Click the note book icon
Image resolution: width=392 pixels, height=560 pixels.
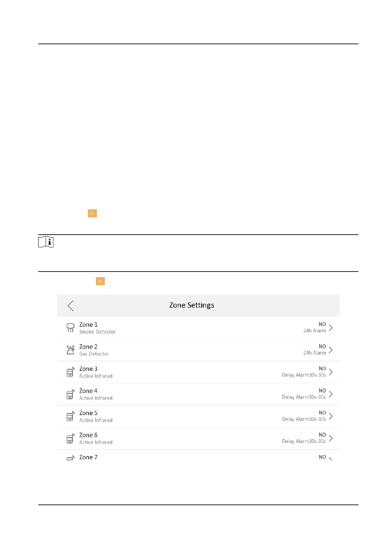click(46, 242)
